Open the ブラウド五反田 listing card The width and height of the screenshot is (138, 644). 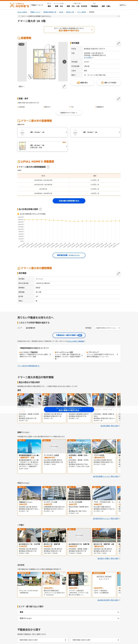pyautogui.click(x=104, y=456)
